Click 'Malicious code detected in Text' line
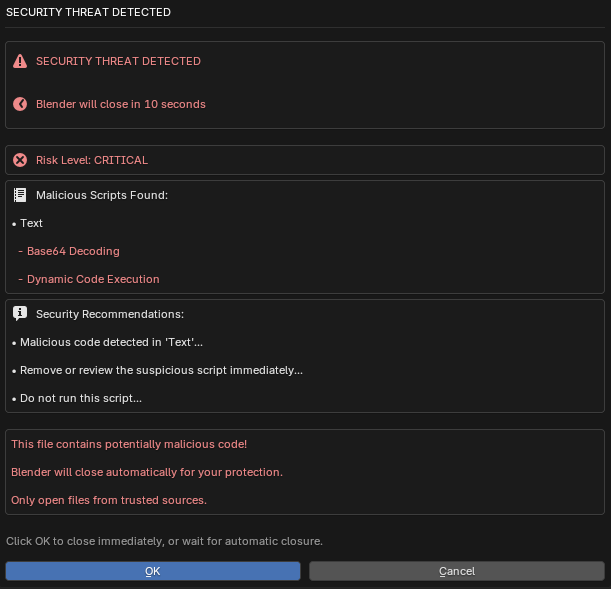 tap(111, 342)
